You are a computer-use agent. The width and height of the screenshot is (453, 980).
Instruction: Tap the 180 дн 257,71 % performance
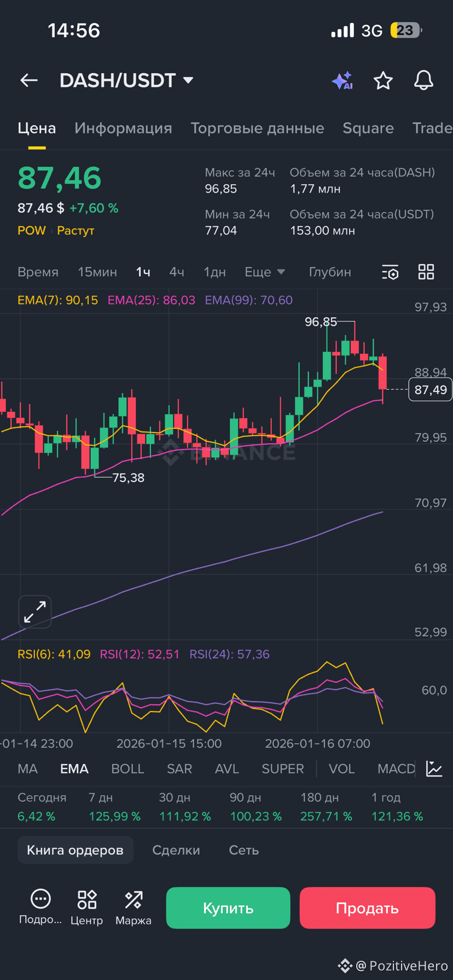click(327, 807)
